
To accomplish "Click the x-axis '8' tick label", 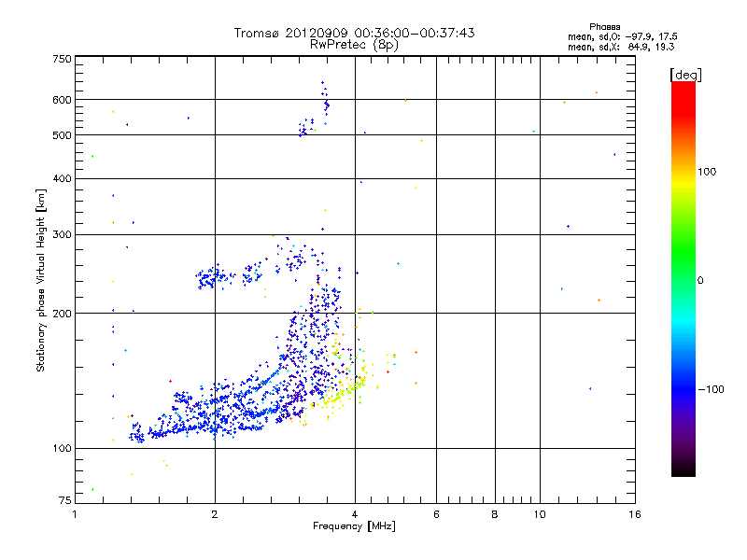I will point(495,514).
